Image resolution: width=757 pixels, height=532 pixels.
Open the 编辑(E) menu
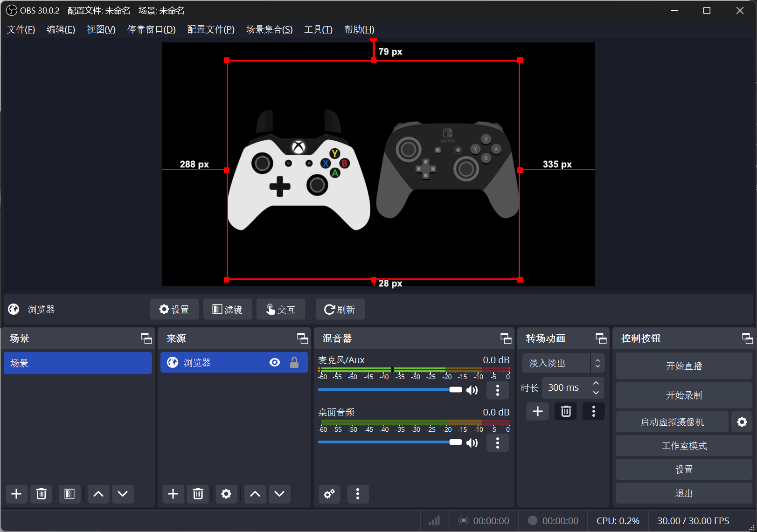pos(61,29)
